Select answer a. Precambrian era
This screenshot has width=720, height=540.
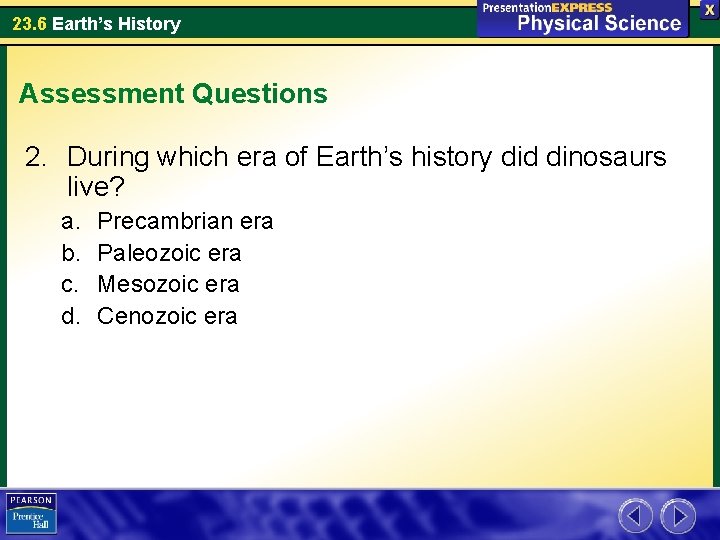click(167, 221)
